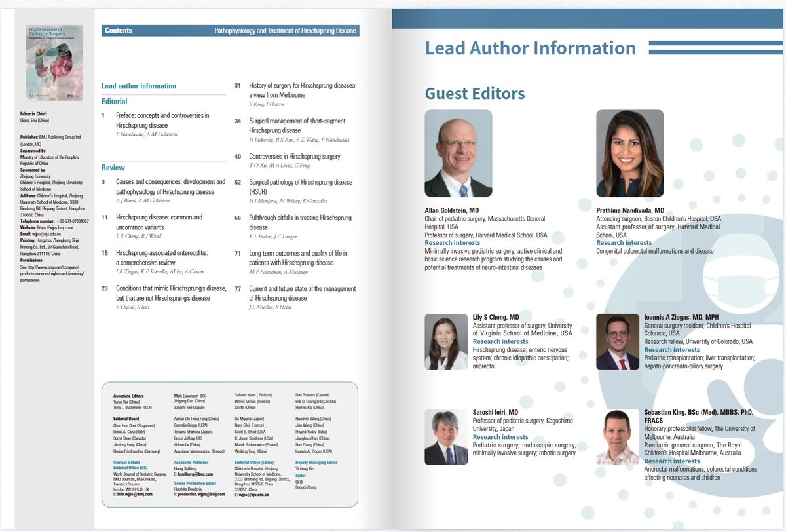Click authors line 'P Nandivada, A M Goldstein'
Viewport: 786px width, 532px height.
[147, 134]
